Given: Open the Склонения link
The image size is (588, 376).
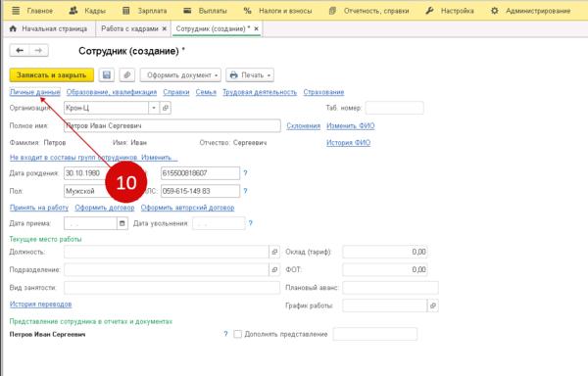Looking at the screenshot, I should [304, 126].
